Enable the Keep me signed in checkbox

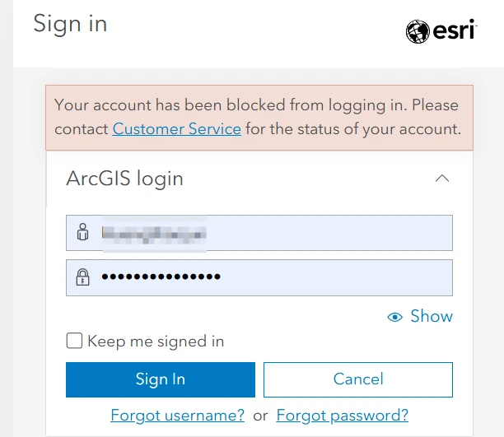pyautogui.click(x=74, y=341)
